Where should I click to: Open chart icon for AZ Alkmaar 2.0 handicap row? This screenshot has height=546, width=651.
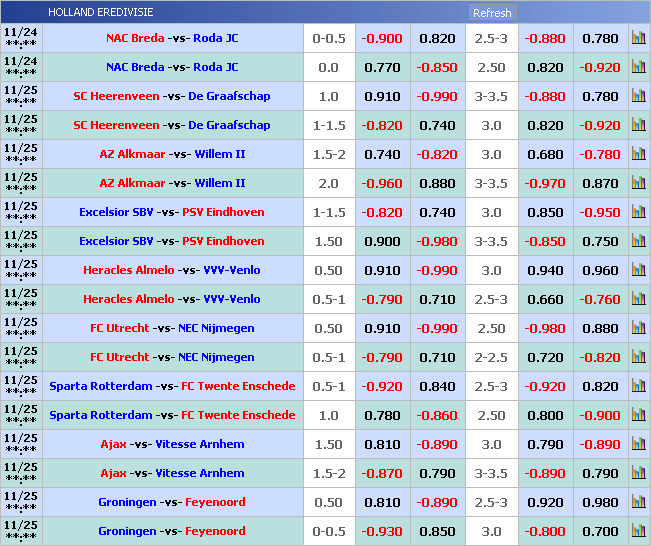pos(638,184)
